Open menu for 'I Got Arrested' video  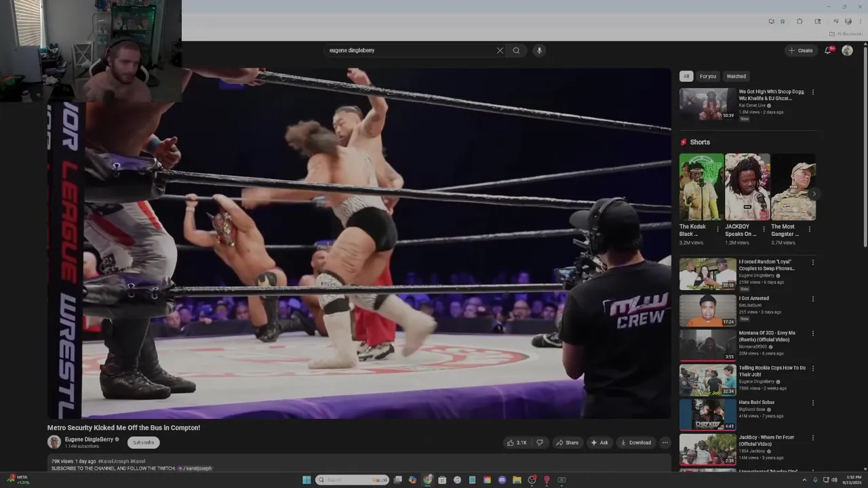812,298
